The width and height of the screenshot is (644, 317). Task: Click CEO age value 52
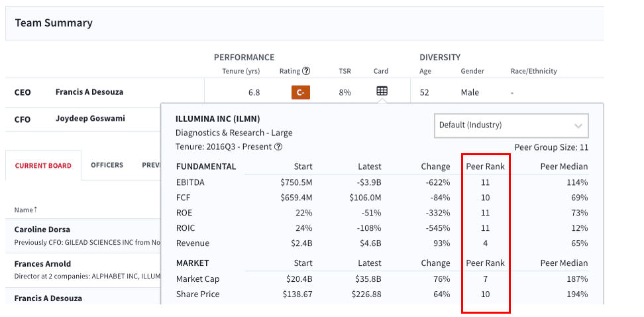(x=424, y=92)
